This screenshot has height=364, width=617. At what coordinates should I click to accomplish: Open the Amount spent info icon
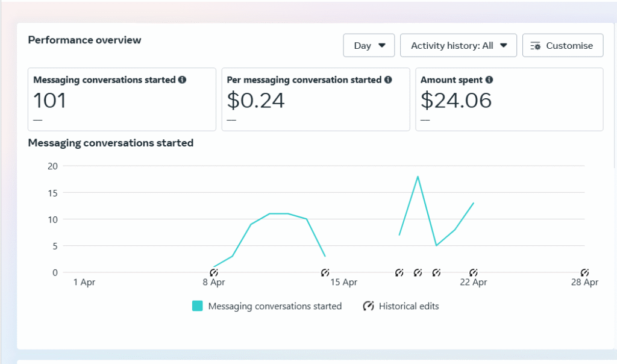click(x=489, y=80)
